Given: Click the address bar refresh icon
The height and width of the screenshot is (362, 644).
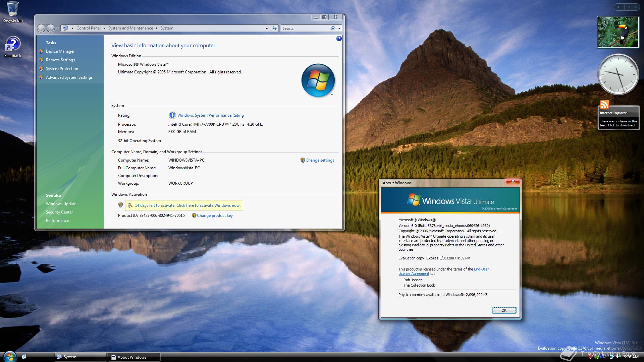Looking at the screenshot, I should tap(274, 28).
